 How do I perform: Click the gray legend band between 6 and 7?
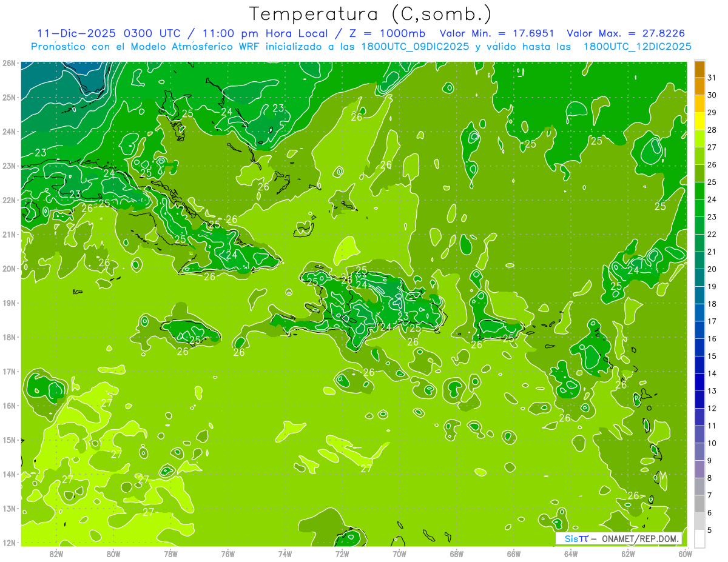[699, 504]
